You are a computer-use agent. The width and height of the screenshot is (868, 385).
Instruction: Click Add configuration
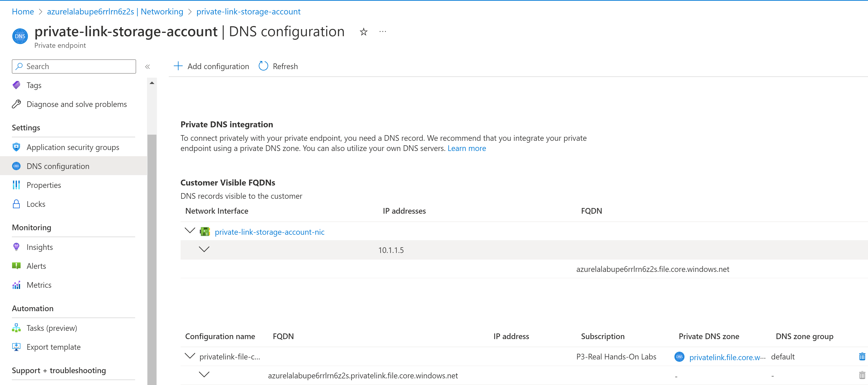(211, 66)
